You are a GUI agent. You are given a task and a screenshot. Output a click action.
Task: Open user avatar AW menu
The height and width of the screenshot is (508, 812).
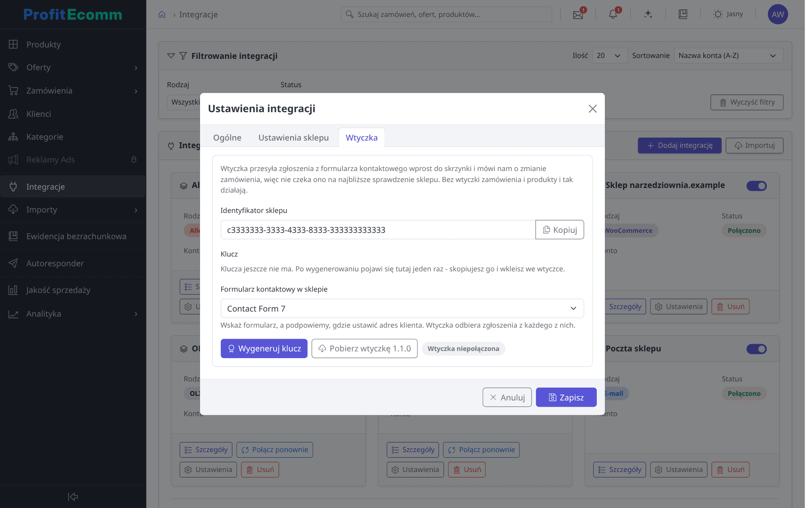(778, 14)
